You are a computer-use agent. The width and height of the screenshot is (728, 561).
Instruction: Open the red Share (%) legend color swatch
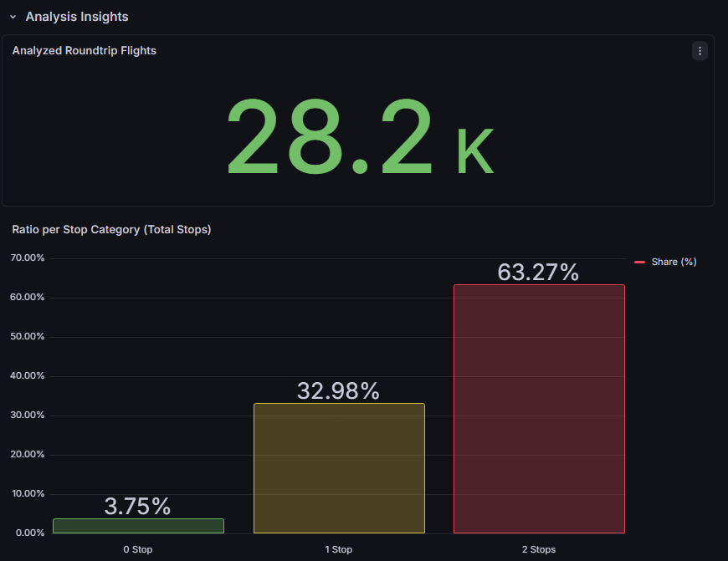pyautogui.click(x=640, y=262)
